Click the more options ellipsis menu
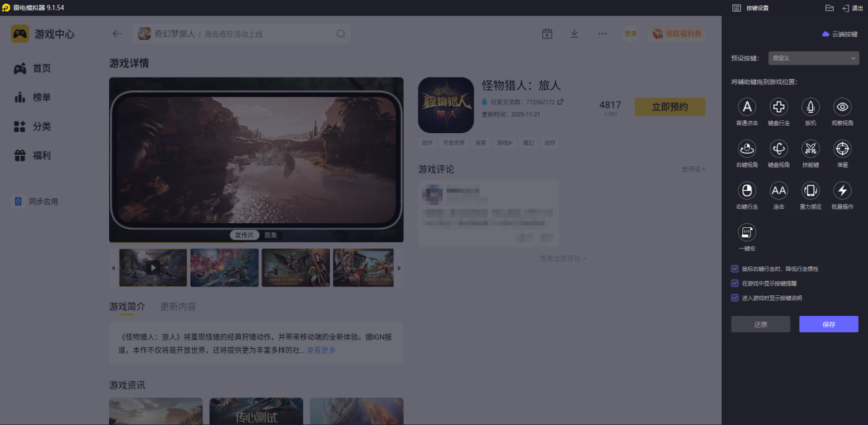Image resolution: width=868 pixels, height=425 pixels. pyautogui.click(x=602, y=33)
